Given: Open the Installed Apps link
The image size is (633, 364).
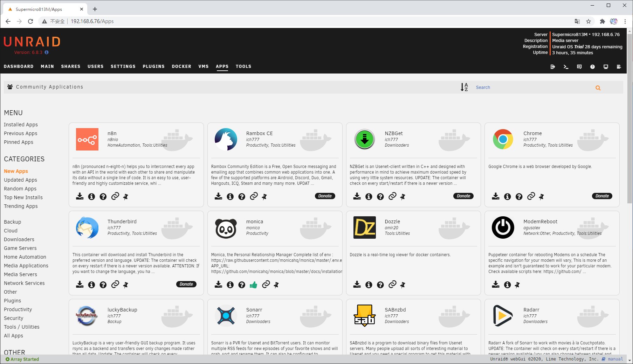Looking at the screenshot, I should (x=21, y=125).
